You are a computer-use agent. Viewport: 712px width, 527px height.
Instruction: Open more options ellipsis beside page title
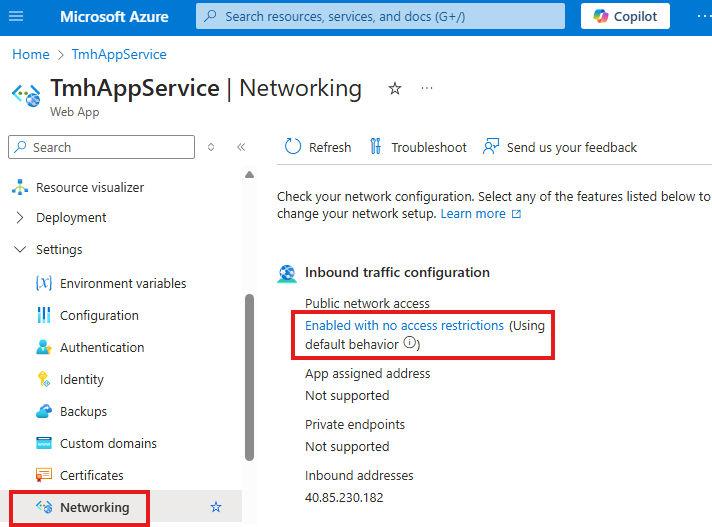(x=427, y=88)
